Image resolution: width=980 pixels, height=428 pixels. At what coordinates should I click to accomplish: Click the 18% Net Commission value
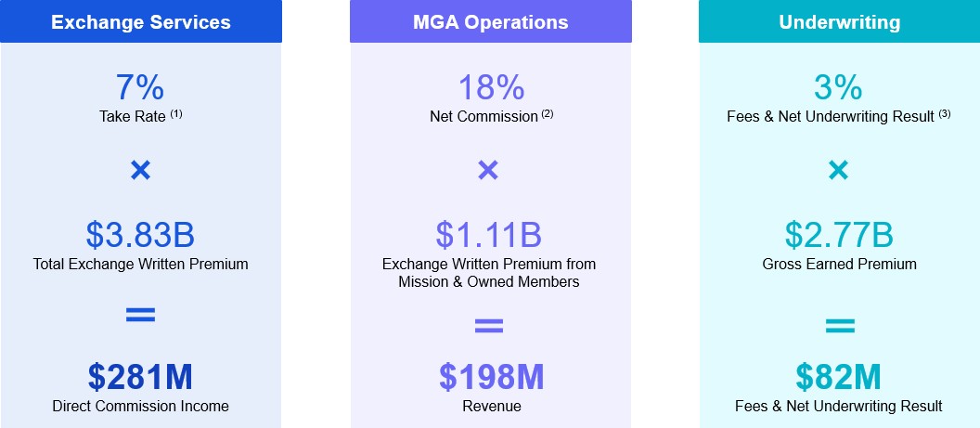point(489,88)
